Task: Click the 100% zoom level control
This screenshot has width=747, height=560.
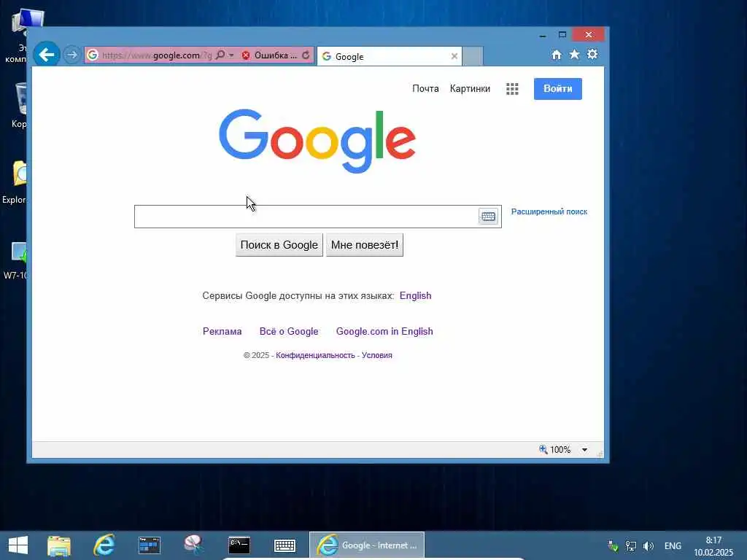Action: (554, 449)
